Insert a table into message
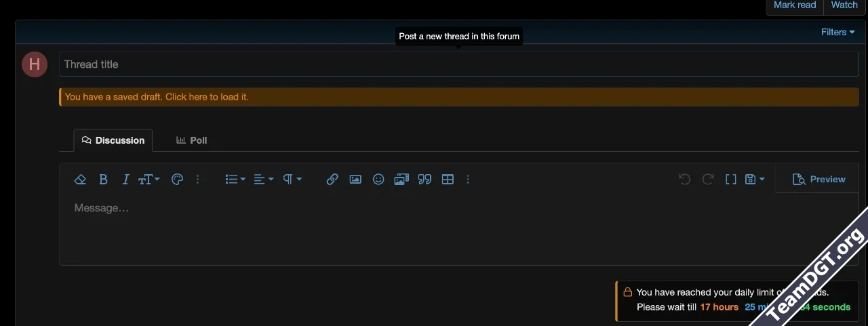868x326 pixels. pos(448,180)
